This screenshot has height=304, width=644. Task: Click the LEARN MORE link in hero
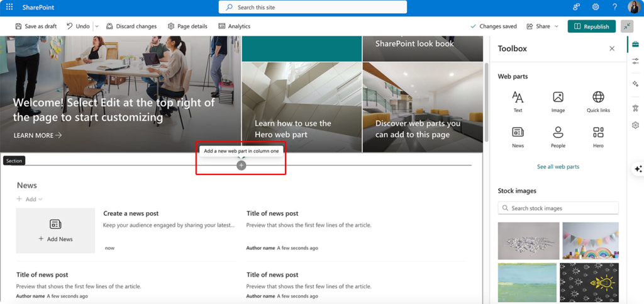point(38,135)
